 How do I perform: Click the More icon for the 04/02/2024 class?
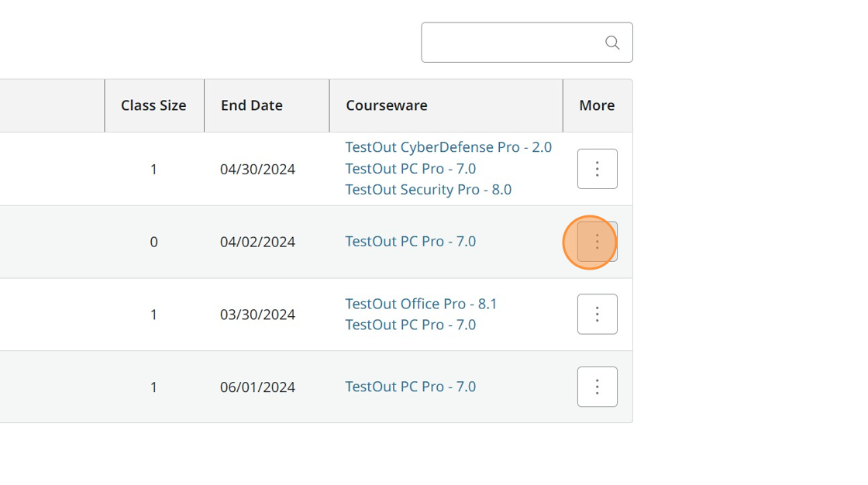(597, 241)
